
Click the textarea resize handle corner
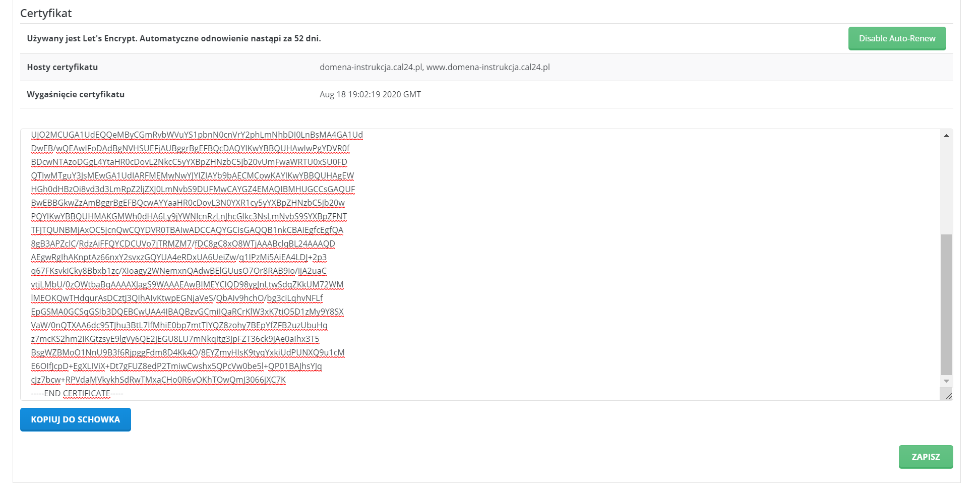pyautogui.click(x=946, y=394)
